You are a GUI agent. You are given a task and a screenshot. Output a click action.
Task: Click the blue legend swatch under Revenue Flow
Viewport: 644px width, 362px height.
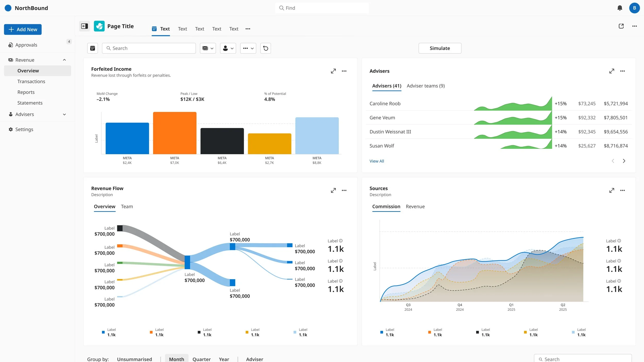(x=103, y=332)
